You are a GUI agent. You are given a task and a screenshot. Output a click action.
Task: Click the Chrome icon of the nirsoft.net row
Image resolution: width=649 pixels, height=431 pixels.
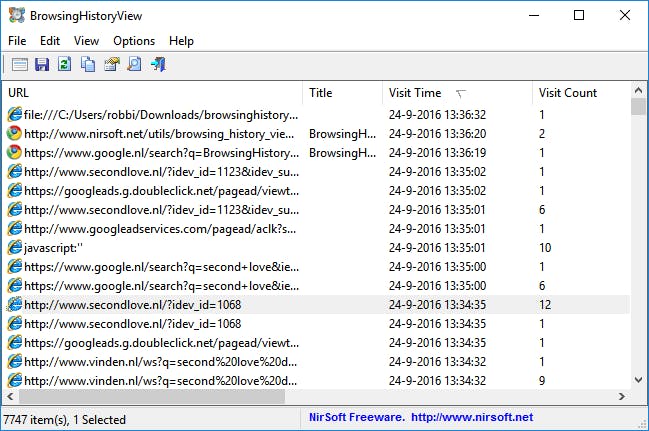point(14,133)
